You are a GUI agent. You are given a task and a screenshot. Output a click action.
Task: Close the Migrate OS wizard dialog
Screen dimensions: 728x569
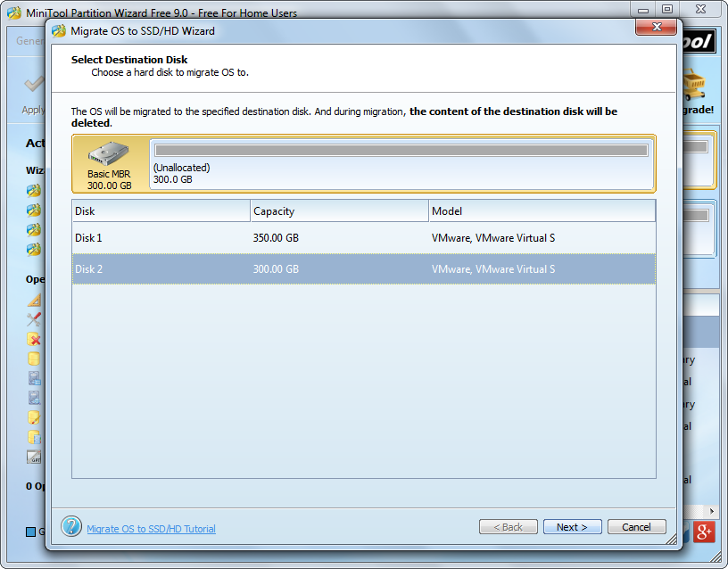[x=656, y=27]
